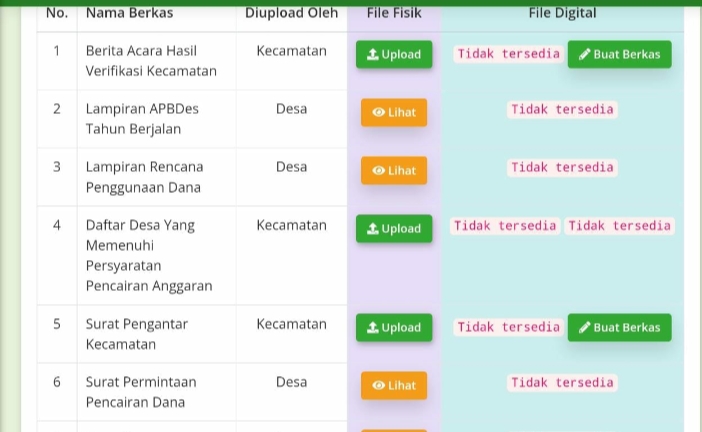Upload file fisik for Surat Pengantar Kecamatan
The width and height of the screenshot is (702, 432).
394,328
